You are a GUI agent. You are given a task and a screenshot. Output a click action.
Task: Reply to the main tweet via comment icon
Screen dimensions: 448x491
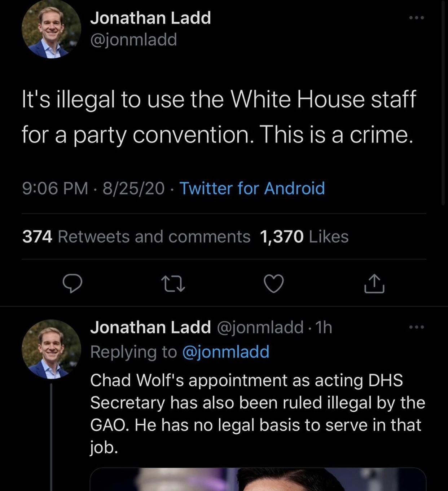73,283
